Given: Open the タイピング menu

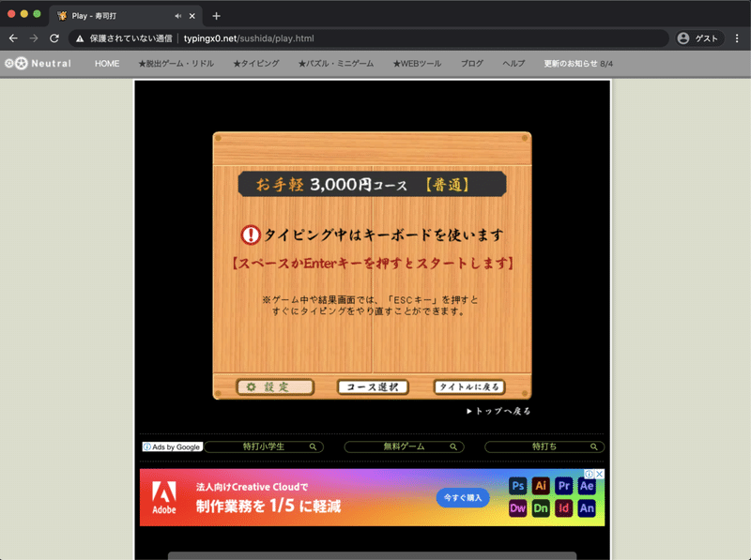Looking at the screenshot, I should [x=256, y=64].
